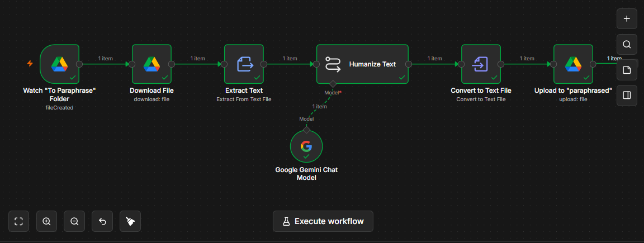The image size is (644, 243).
Task: Click the output connector of Download File node
Action: [x=172, y=64]
